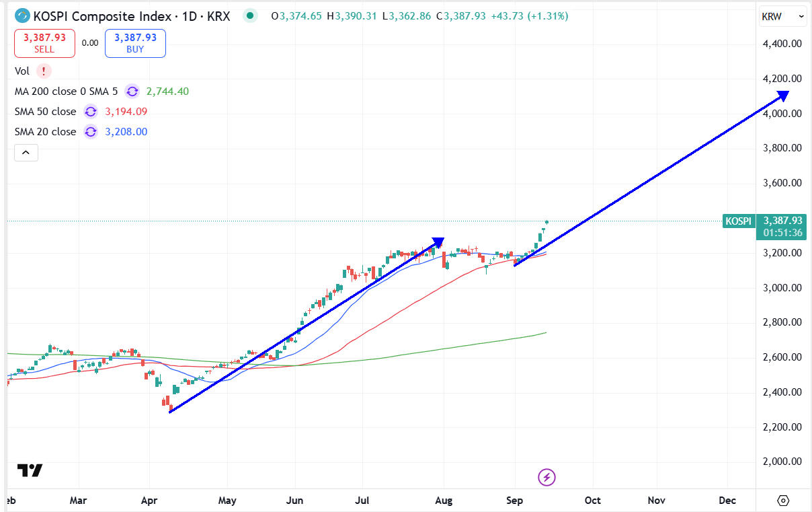
Task: Click the close price C3,387.93 in header
Action: [x=460, y=16]
